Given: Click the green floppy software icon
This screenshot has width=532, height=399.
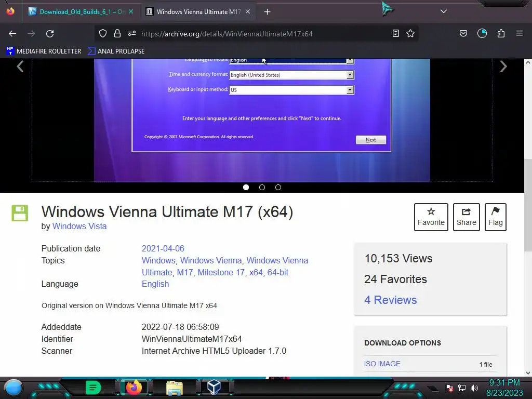Looking at the screenshot, I should (20, 213).
